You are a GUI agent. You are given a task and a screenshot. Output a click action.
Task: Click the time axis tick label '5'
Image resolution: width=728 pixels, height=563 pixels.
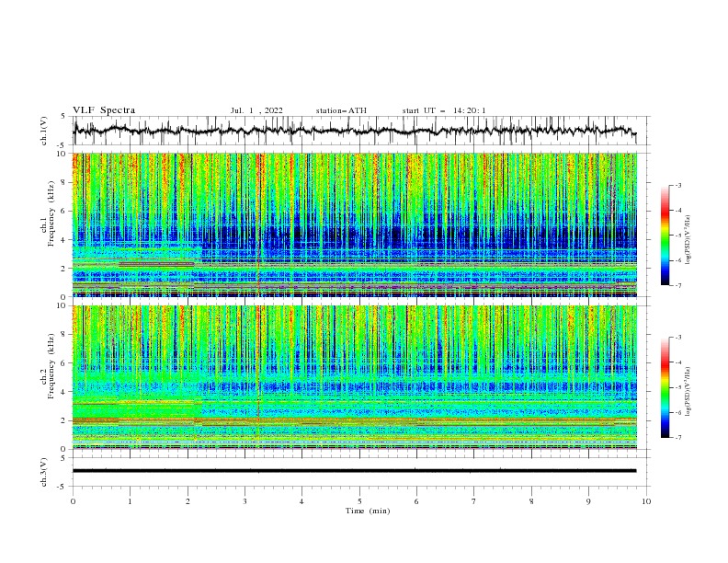359,501
